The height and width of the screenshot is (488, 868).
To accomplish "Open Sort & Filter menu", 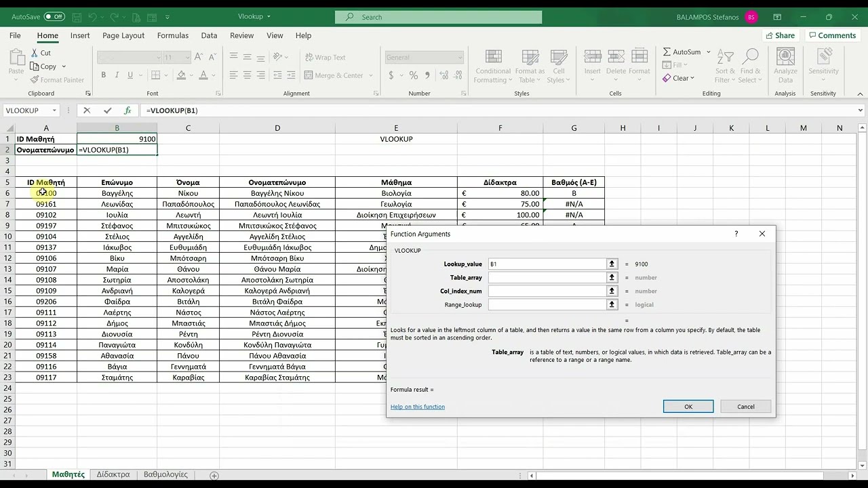I will 725,66.
